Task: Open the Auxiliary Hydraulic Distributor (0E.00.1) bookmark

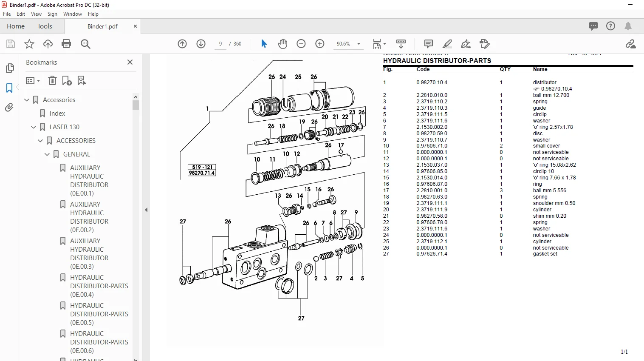Action: (x=89, y=181)
